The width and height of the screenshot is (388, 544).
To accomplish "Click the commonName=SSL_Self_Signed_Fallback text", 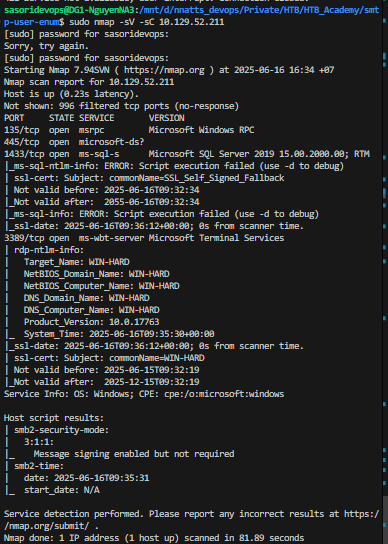I will (197, 178).
